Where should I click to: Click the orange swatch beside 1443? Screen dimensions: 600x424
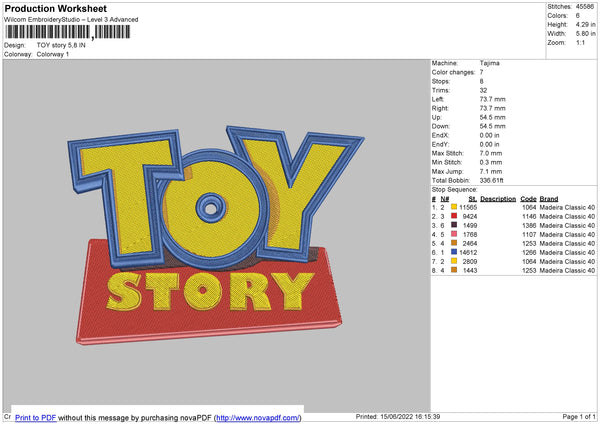coord(454,270)
